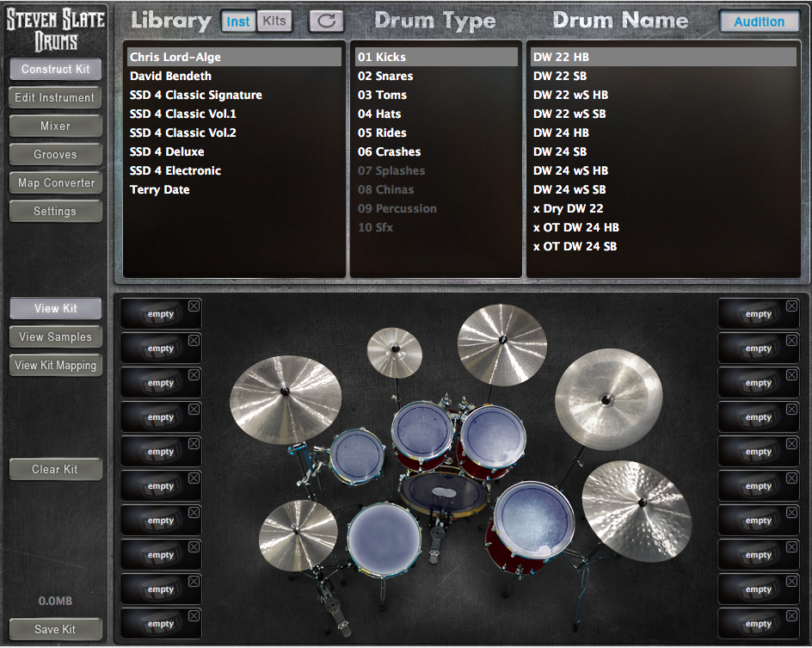Show the View Kit display
812x648 pixels.
pos(55,308)
